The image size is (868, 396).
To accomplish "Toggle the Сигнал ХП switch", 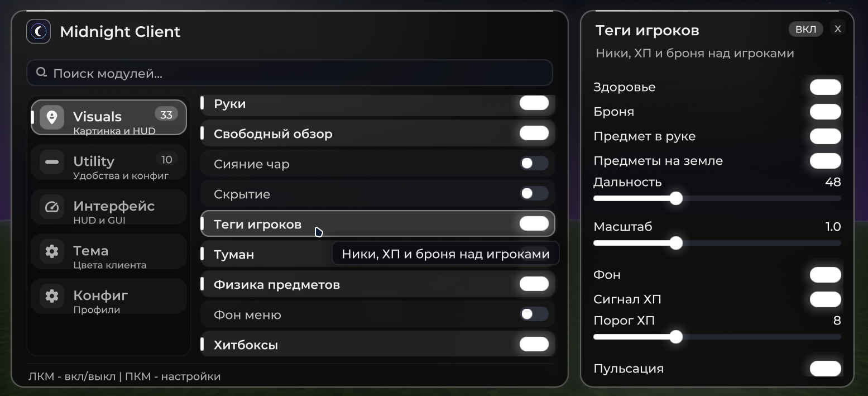I will 826,299.
